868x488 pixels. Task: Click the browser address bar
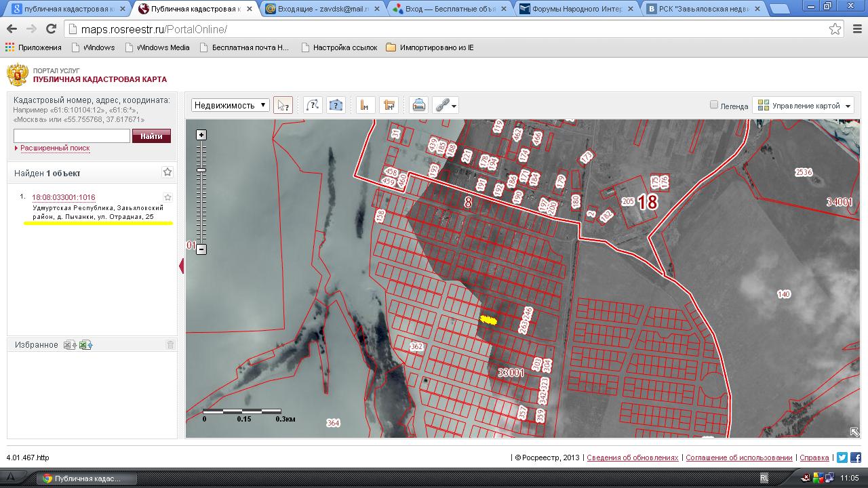point(448,29)
